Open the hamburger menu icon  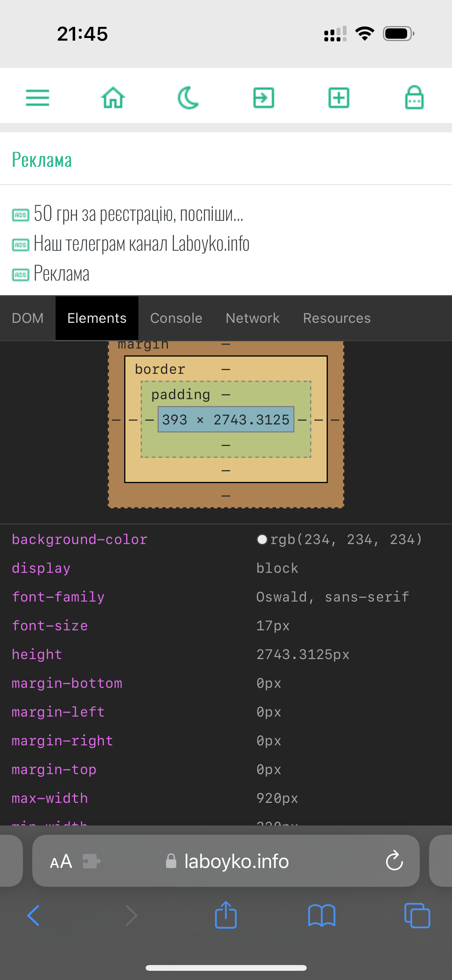(x=38, y=97)
